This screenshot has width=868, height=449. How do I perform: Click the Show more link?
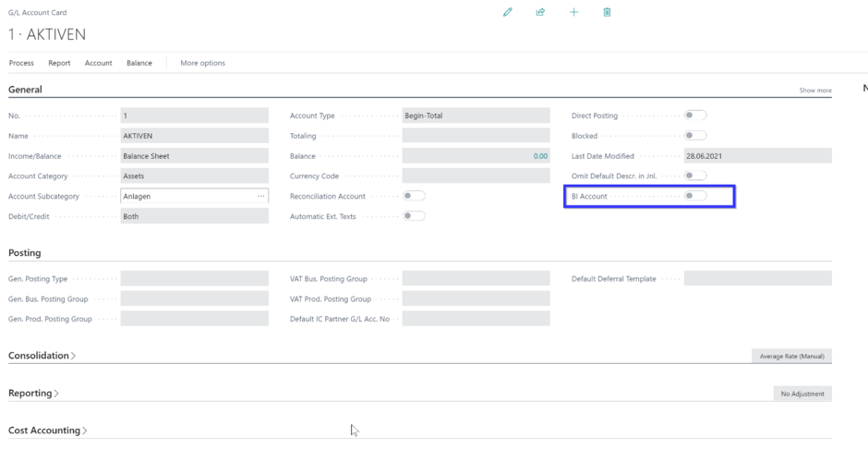click(814, 91)
